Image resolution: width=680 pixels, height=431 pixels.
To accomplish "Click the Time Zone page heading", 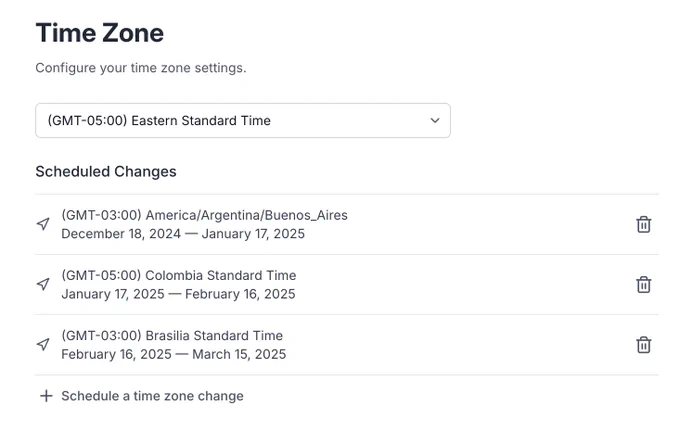I will click(100, 33).
